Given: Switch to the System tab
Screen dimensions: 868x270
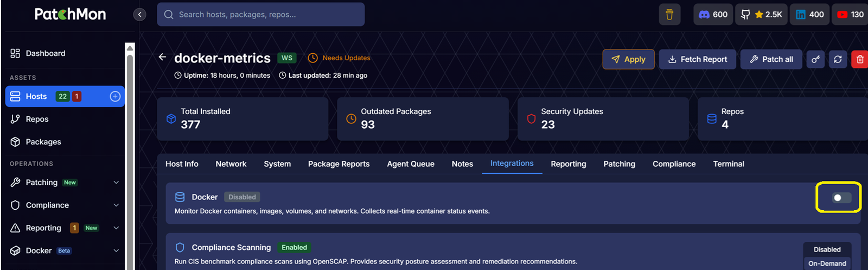Looking at the screenshot, I should (277, 164).
